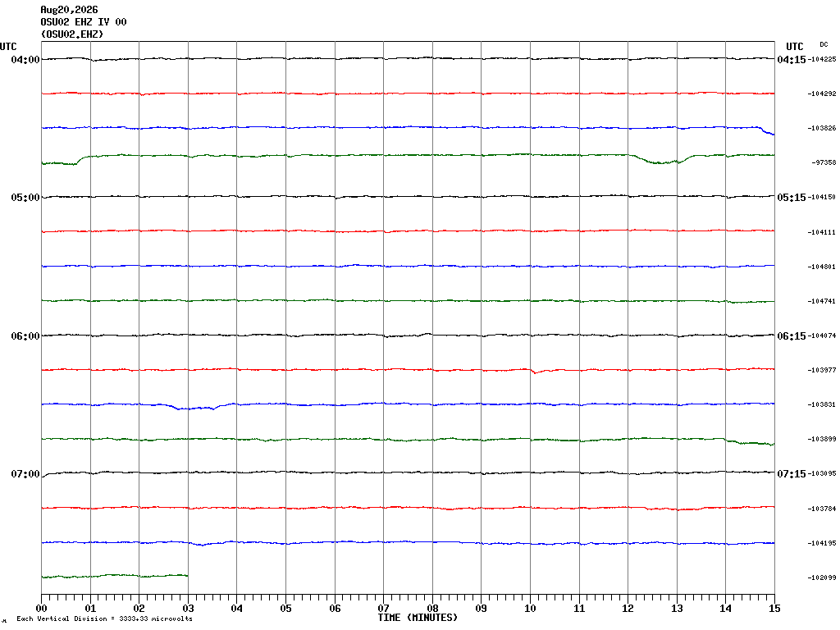Select the 05:00 row start time
This screenshot has height=630, width=840.
coord(25,198)
